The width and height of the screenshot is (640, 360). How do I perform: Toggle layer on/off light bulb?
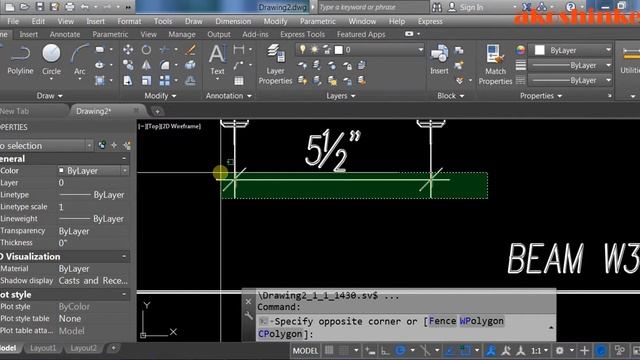pyautogui.click(x=302, y=50)
